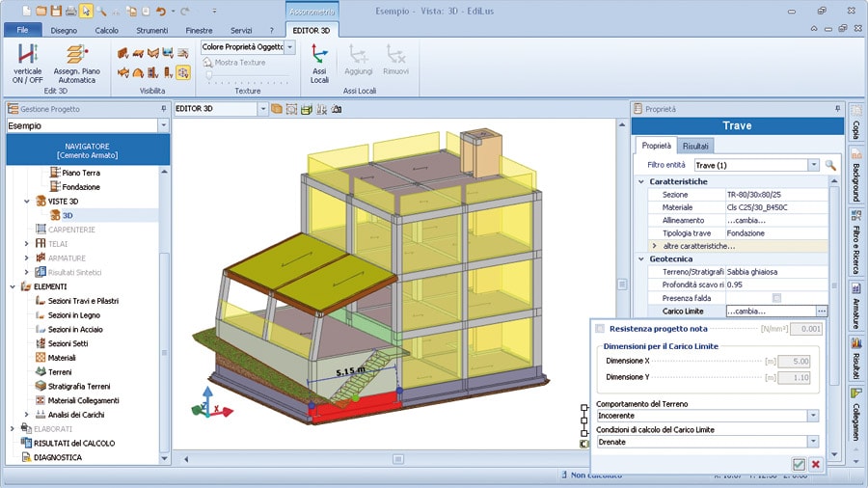The width and height of the screenshot is (868, 488).
Task: Toggle the pin on Proprietà panel
Action: (837, 109)
